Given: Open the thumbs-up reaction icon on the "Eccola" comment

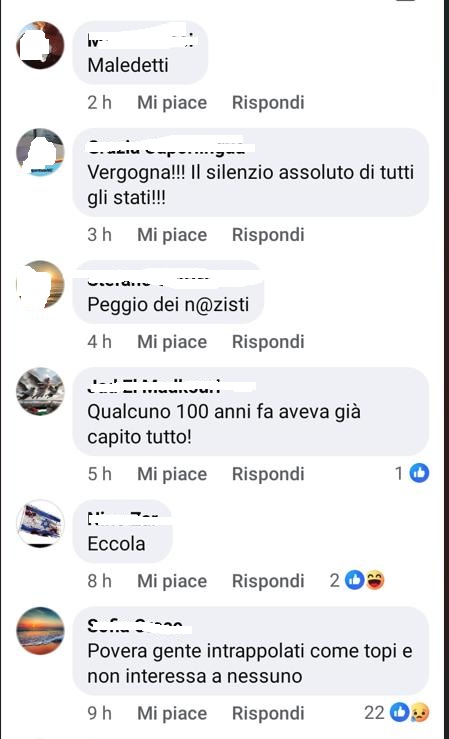Looking at the screenshot, I should click(355, 580).
